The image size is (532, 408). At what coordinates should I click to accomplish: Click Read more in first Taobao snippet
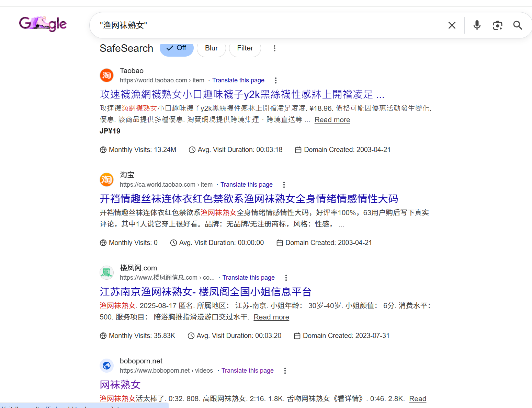coord(332,120)
